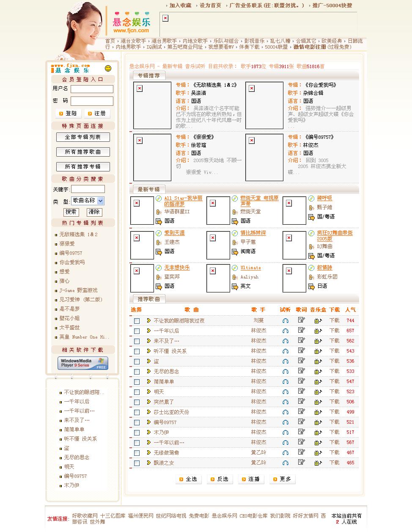
Task: Click smiley face icon in sidebar header
Action: pyautogui.click(x=108, y=68)
